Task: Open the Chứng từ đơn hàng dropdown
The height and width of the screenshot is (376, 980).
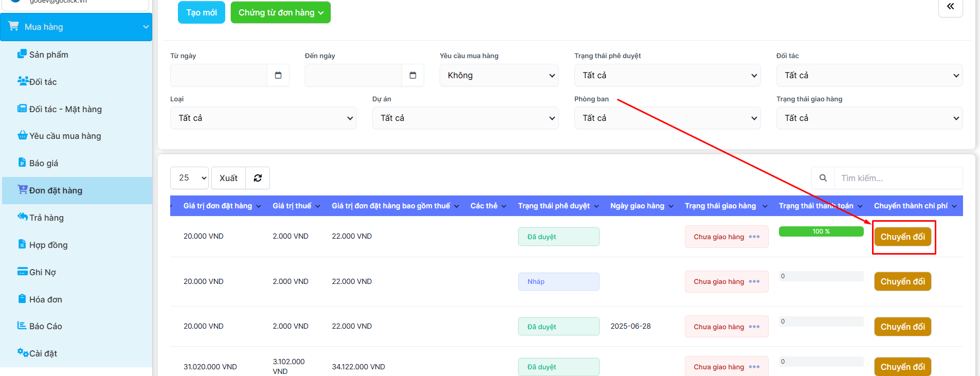Action: coord(280,12)
